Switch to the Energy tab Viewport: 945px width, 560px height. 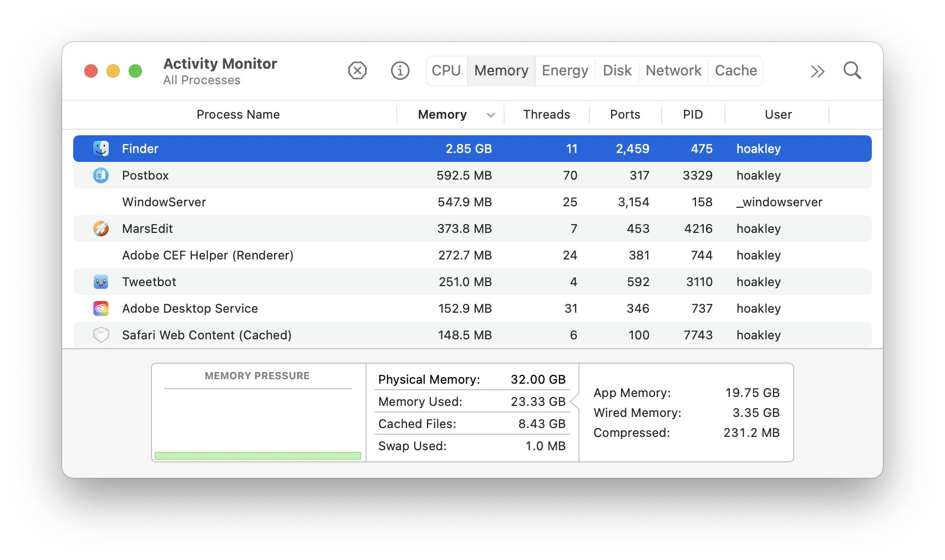565,71
